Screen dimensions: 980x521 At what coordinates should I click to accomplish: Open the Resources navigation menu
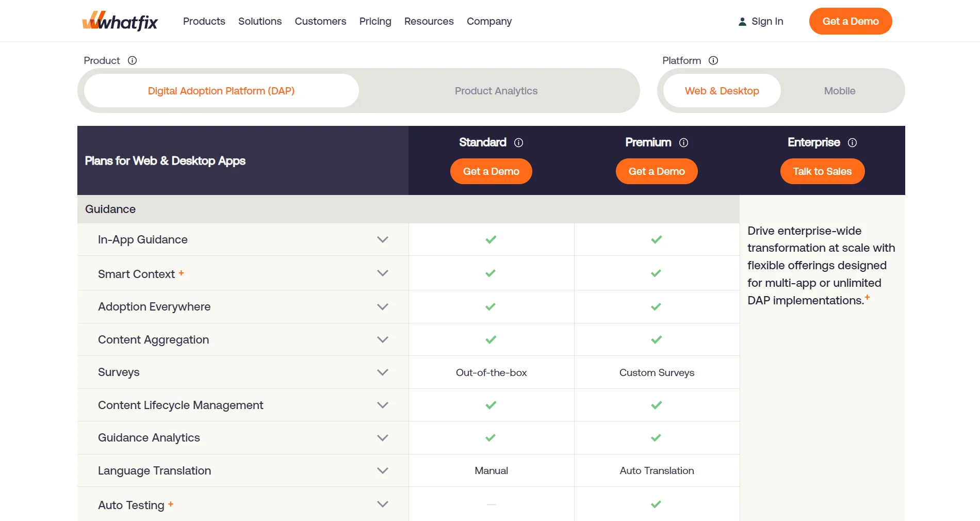pos(429,21)
